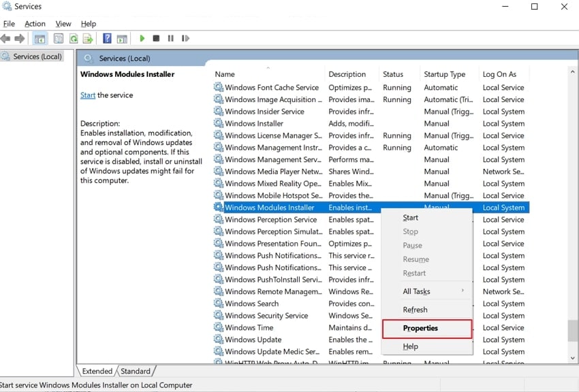The width and height of the screenshot is (579, 392).
Task: Click the Stop Service square icon
Action: (x=157, y=38)
